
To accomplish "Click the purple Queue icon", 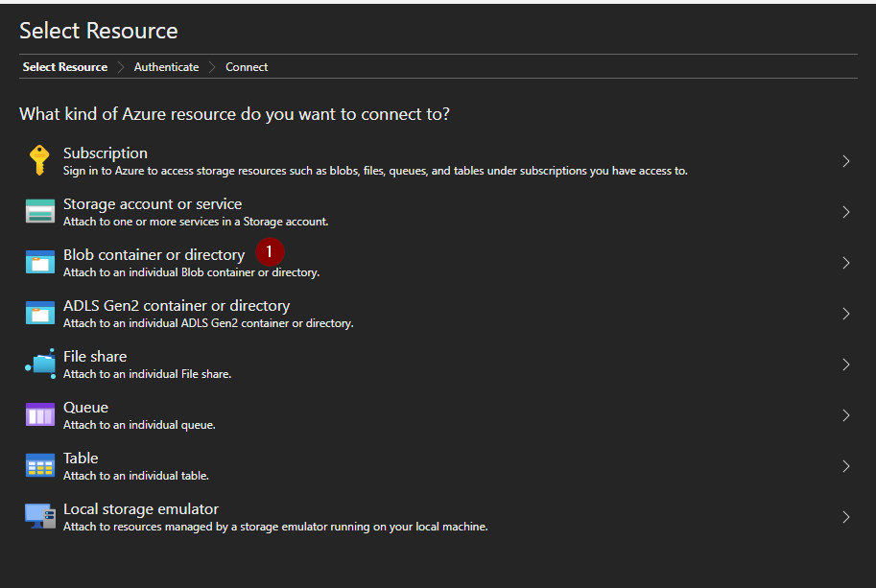I will tap(39, 413).
